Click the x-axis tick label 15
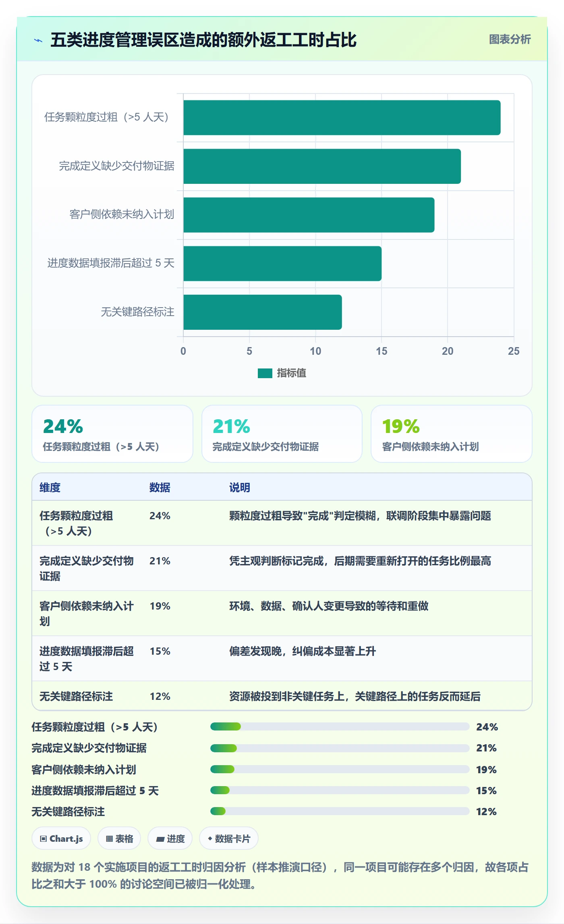The image size is (564, 924). 382,351
